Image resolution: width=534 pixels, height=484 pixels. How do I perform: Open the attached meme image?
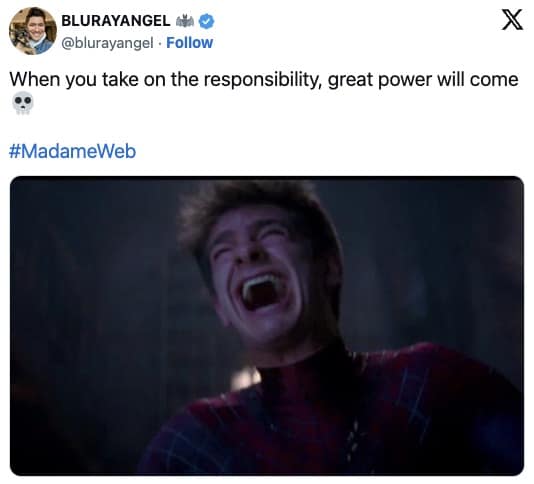click(267, 326)
